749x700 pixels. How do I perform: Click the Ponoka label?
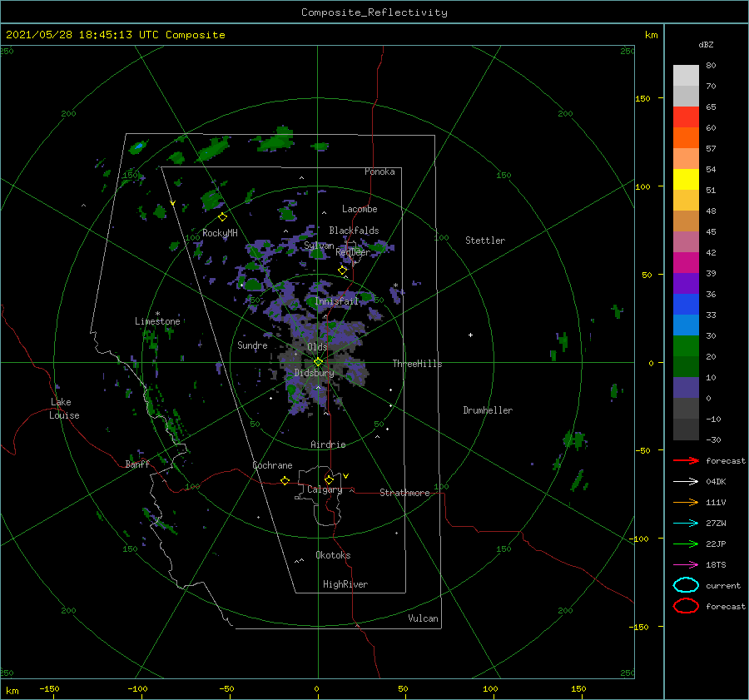coord(379,171)
